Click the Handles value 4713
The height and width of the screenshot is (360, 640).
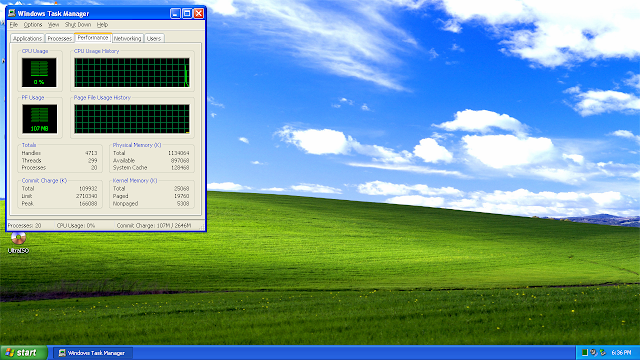pos(91,153)
